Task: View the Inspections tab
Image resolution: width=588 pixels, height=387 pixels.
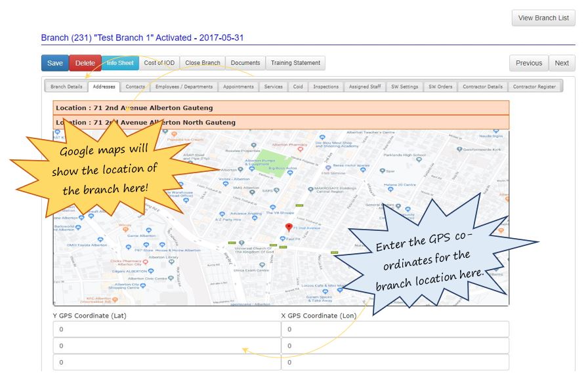Action: point(326,87)
